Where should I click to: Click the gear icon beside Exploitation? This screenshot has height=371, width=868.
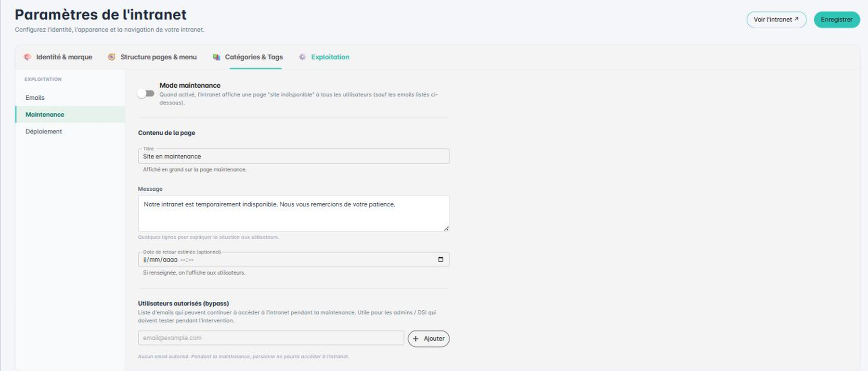[302, 57]
